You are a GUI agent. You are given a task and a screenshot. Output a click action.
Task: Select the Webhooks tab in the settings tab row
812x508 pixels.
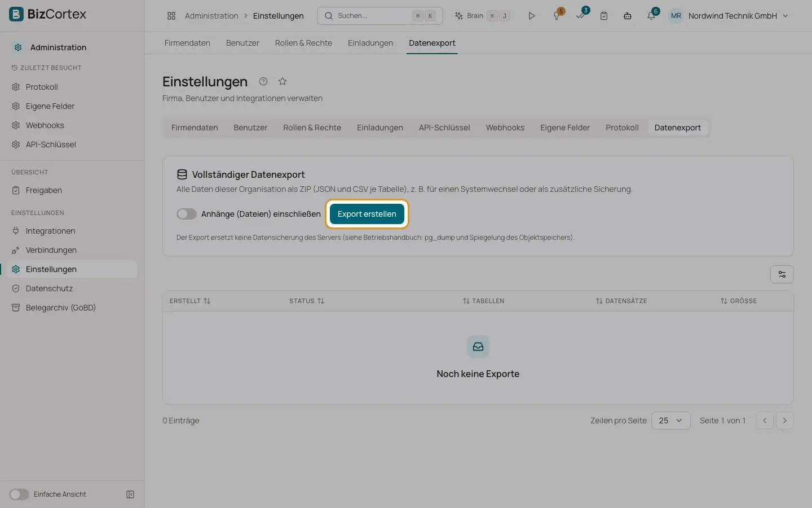pos(505,128)
